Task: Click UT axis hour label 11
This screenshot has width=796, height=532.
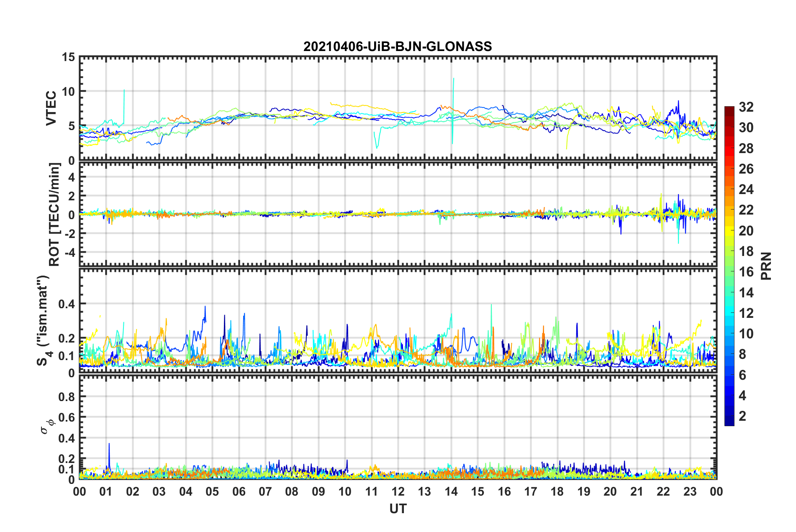Action: (372, 491)
